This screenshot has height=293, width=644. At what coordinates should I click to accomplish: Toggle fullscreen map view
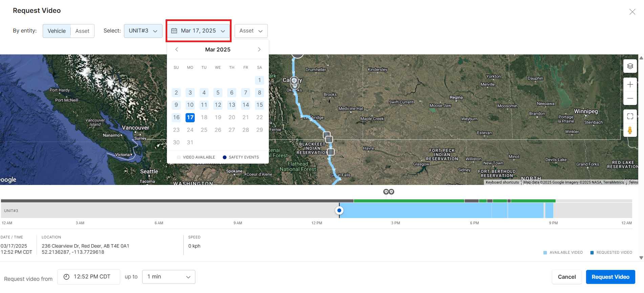630,117
